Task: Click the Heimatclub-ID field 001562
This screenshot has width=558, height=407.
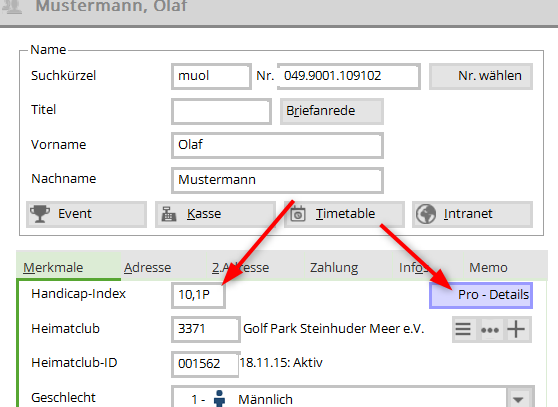Action: pyautogui.click(x=205, y=364)
